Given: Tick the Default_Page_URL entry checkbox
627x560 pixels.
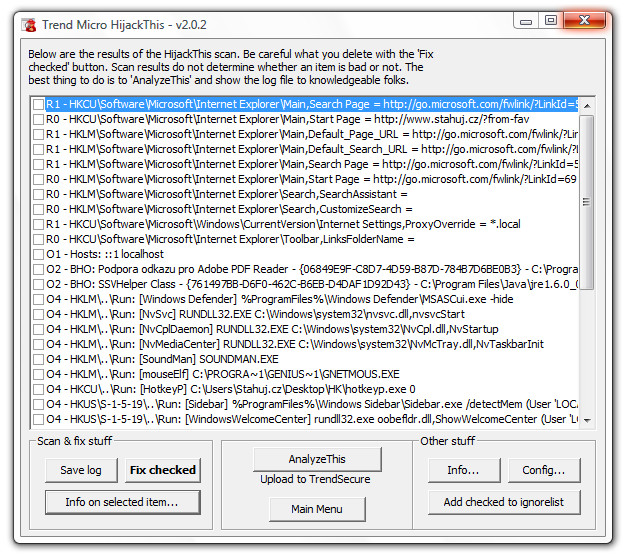Looking at the screenshot, I should coord(38,134).
